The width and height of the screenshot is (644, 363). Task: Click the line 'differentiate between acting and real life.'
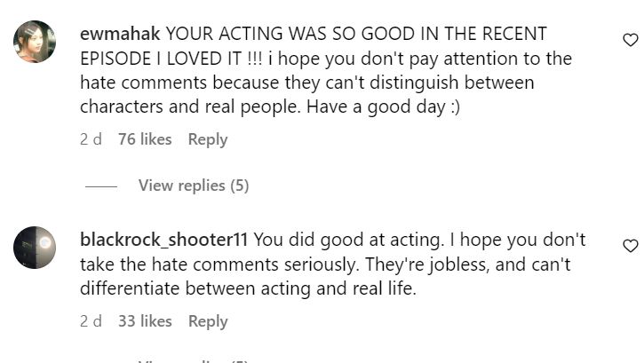[248, 288]
